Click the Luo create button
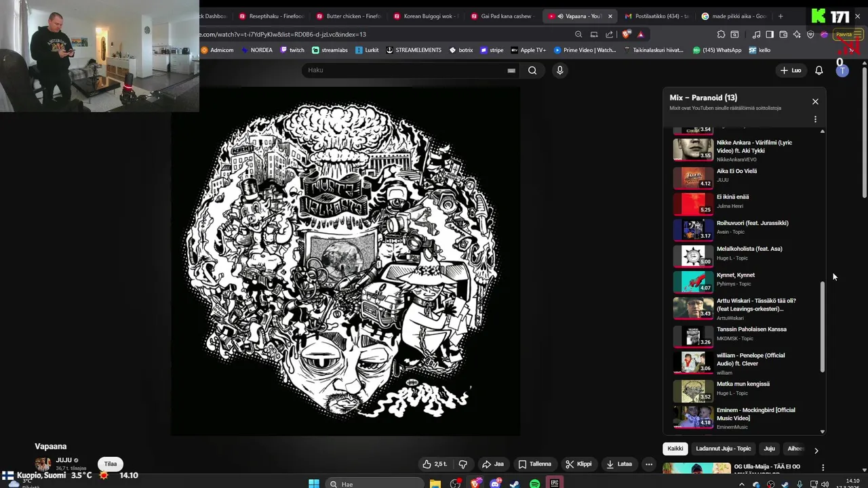This screenshot has height=488, width=868. click(x=791, y=70)
